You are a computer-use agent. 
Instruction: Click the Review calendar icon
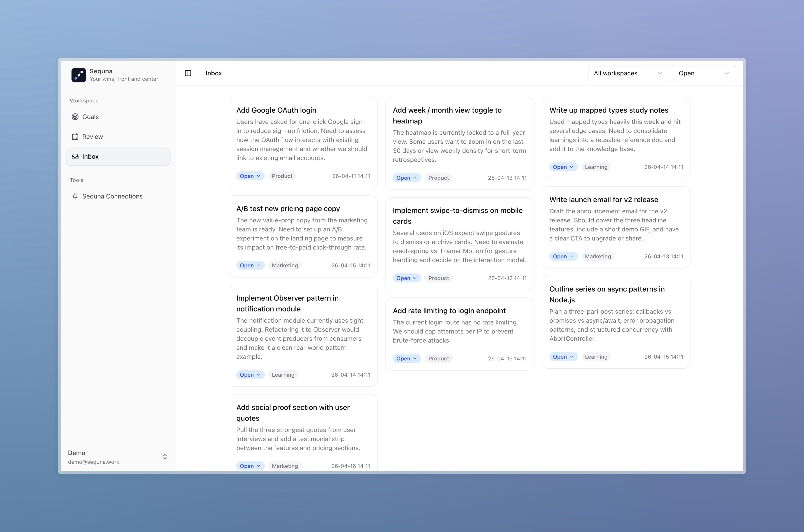[75, 137]
